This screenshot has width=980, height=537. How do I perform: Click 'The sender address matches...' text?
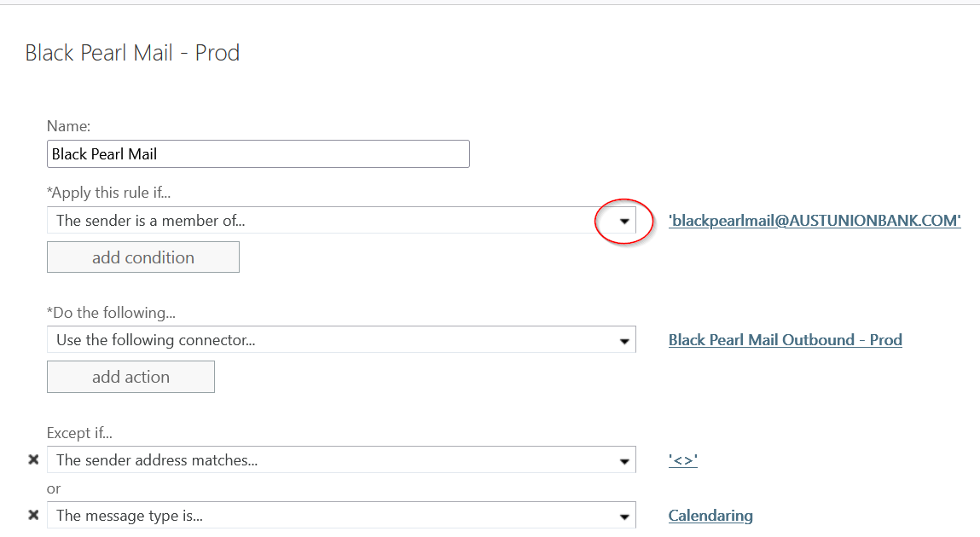point(157,460)
